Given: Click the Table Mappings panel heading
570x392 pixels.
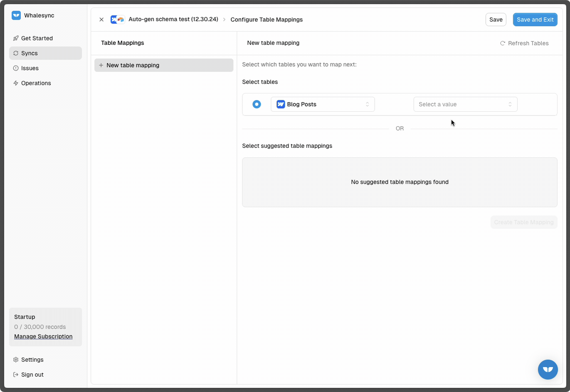Looking at the screenshot, I should pos(123,43).
